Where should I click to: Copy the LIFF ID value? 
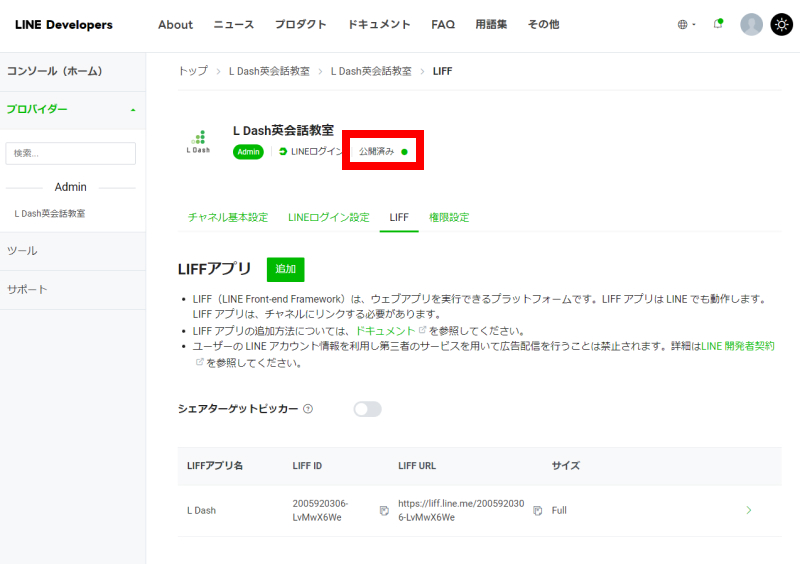384,510
